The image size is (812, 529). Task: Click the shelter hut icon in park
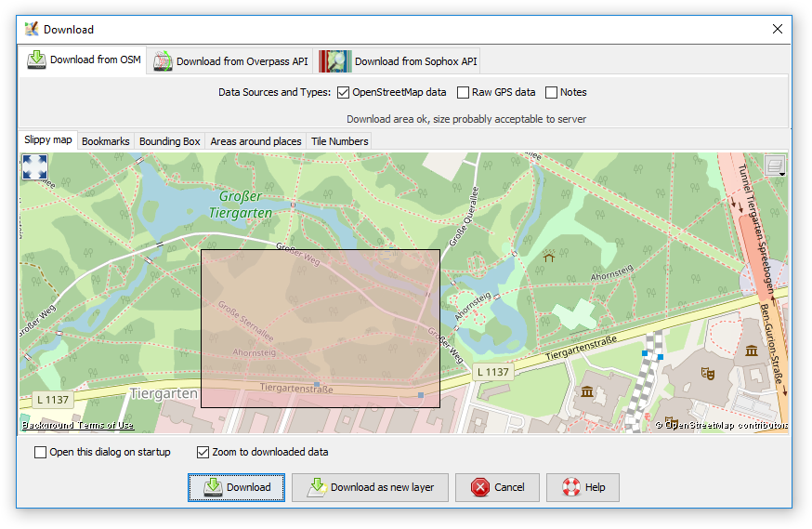coord(548,254)
